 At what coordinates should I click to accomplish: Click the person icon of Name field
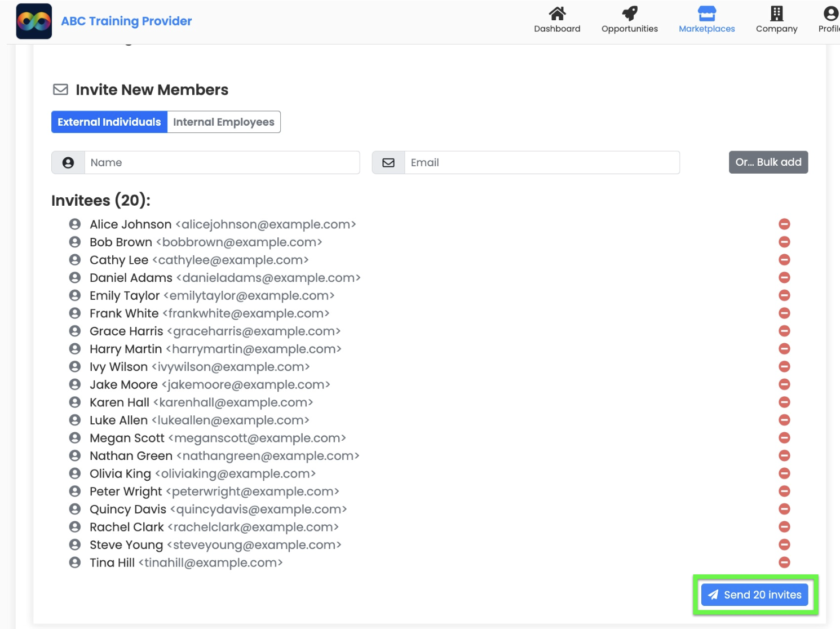coord(68,162)
